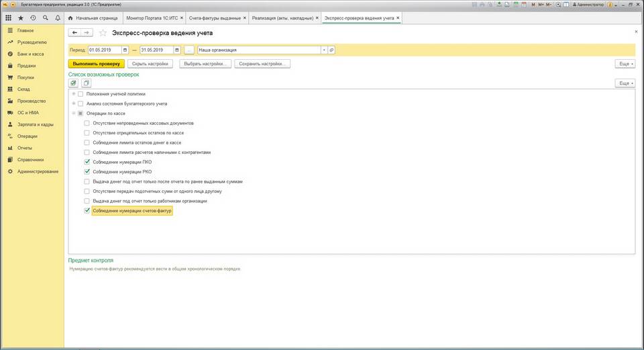Check all checks in list toolbar
Screen dimensions: 644x350
pyautogui.click(x=73, y=83)
